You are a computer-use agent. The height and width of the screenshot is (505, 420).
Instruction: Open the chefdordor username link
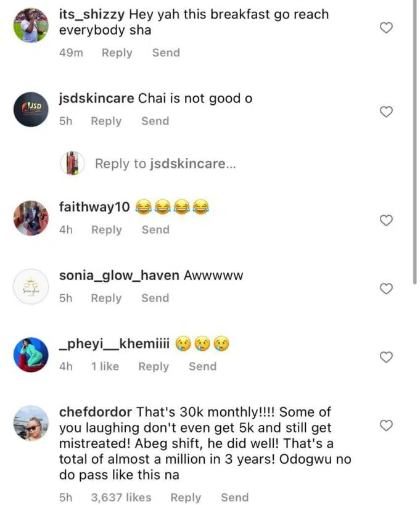(96, 411)
